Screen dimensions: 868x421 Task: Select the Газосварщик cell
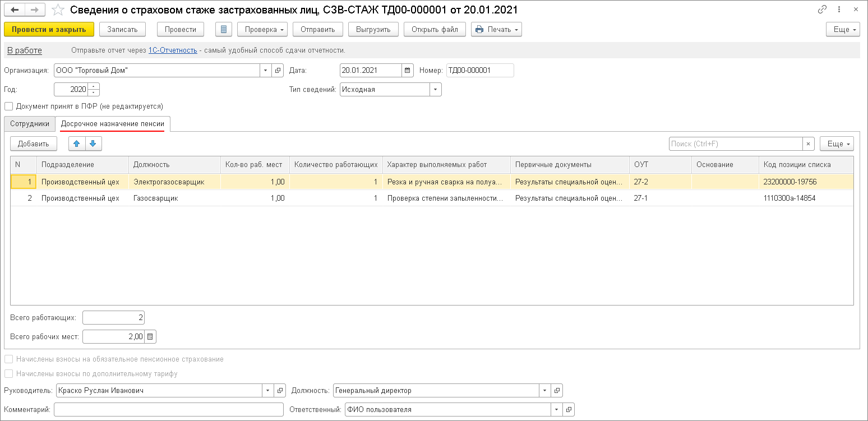(x=174, y=198)
